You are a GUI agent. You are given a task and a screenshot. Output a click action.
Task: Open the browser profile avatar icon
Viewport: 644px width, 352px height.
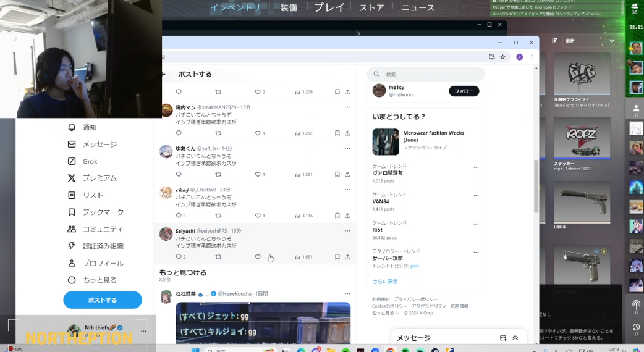pyautogui.click(x=520, y=57)
